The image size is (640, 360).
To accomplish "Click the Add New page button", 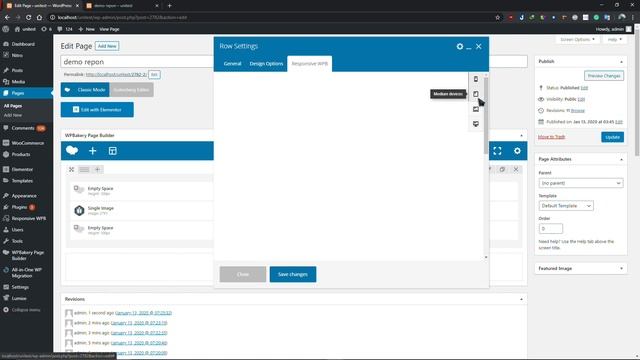I will pyautogui.click(x=107, y=46).
